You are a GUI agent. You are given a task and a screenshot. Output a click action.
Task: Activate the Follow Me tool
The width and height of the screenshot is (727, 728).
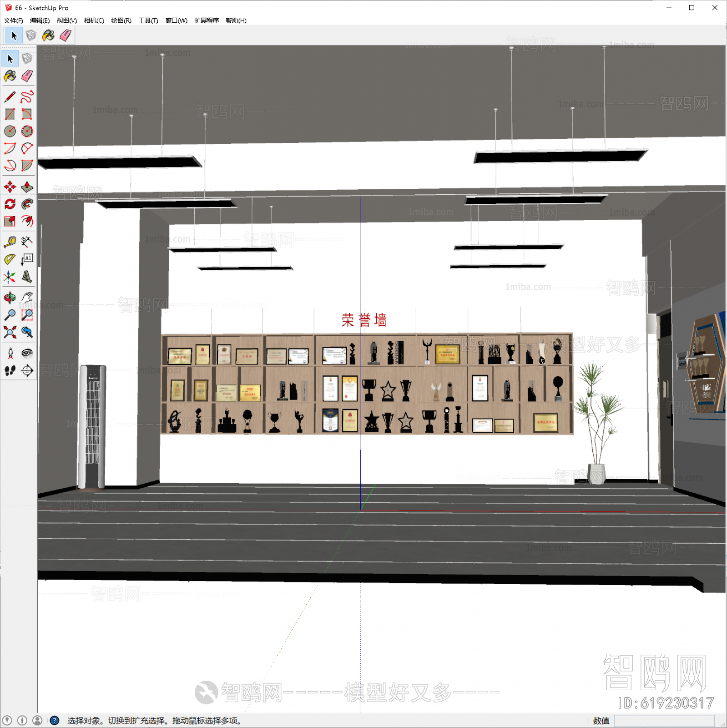coord(27,204)
